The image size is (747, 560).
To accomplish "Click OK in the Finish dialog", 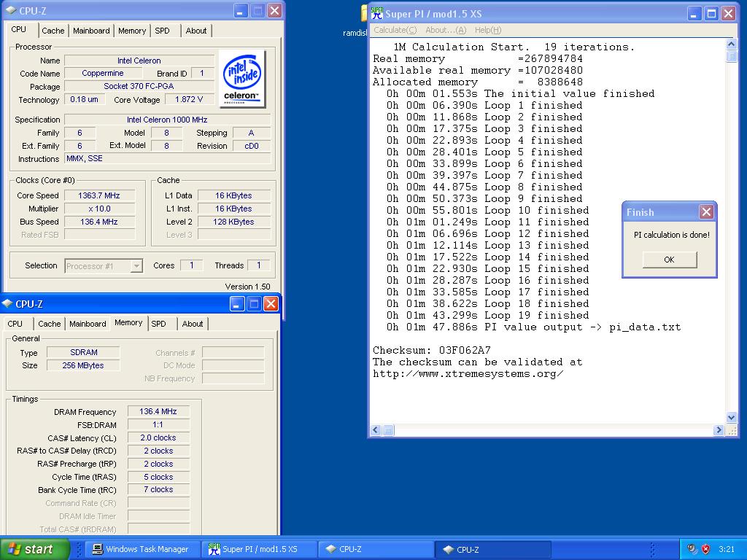I will click(670, 260).
